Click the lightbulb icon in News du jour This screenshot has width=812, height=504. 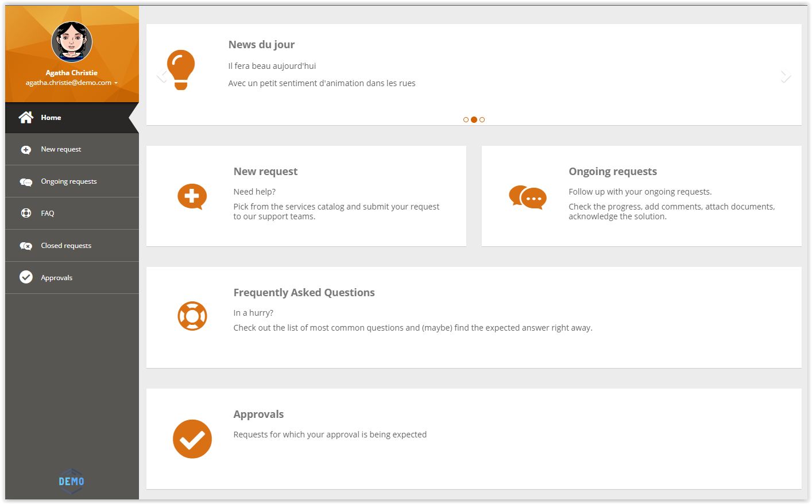(181, 69)
